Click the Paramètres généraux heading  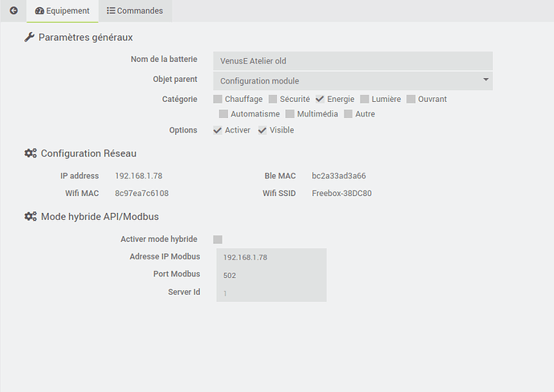(85, 37)
